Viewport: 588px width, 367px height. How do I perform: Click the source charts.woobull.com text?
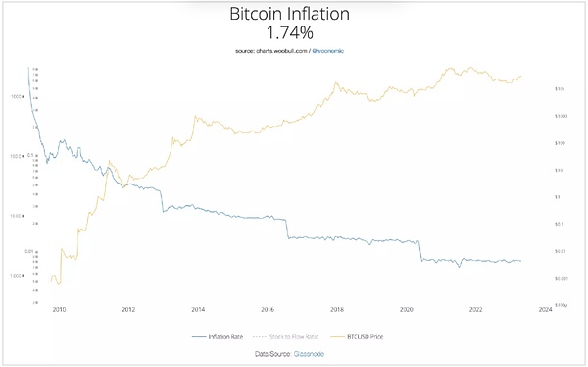tap(271, 51)
